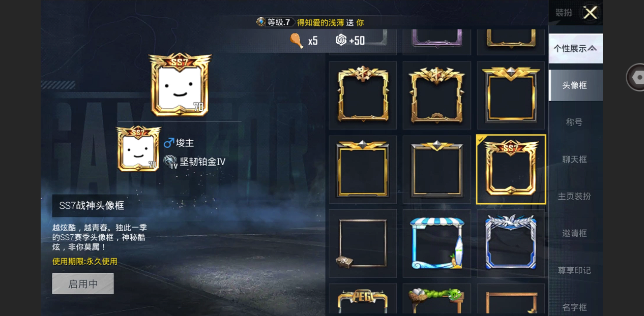Screen dimensions: 644x316
Task: Collapse the 个性展示 category
Action: tap(575, 48)
